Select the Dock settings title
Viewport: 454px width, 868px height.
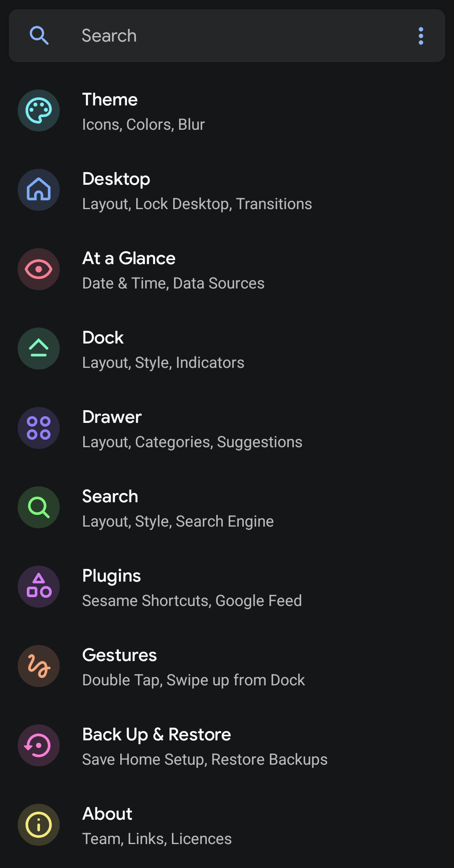[103, 338]
